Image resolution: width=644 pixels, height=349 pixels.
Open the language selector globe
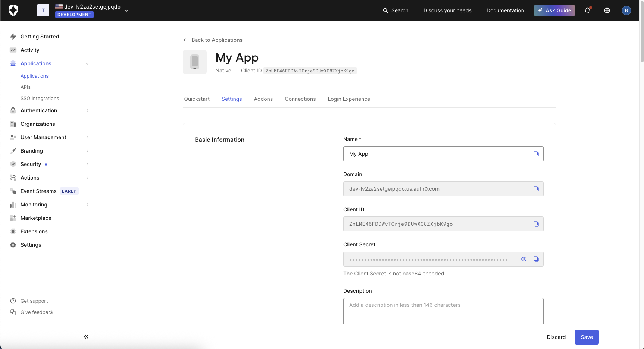tap(607, 10)
